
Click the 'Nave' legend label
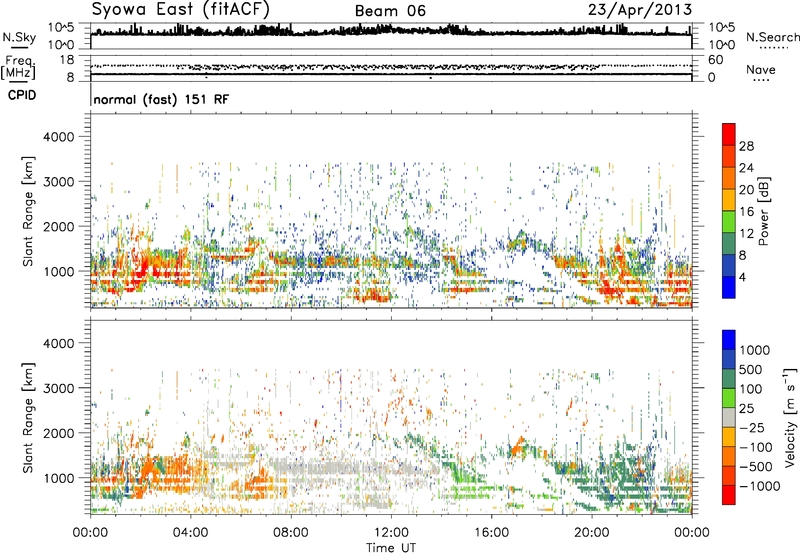tap(761, 69)
